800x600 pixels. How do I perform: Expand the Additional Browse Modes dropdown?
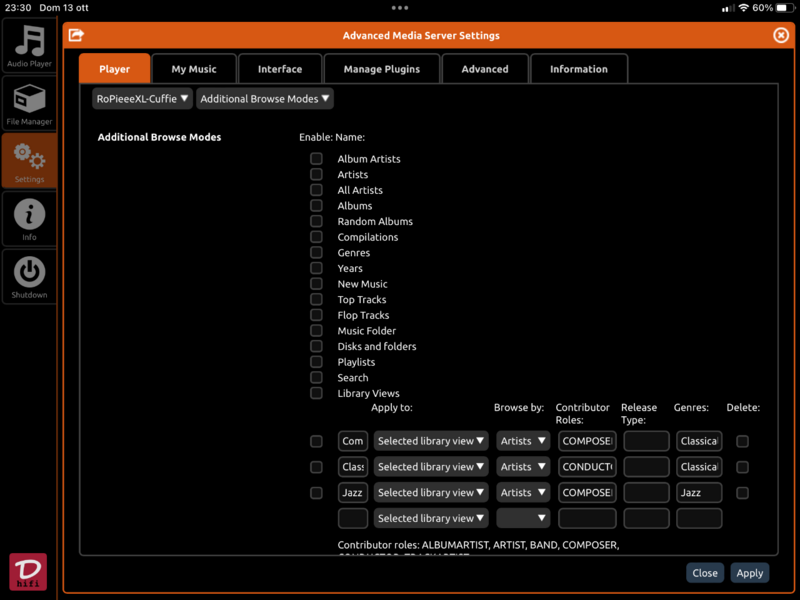(265, 99)
